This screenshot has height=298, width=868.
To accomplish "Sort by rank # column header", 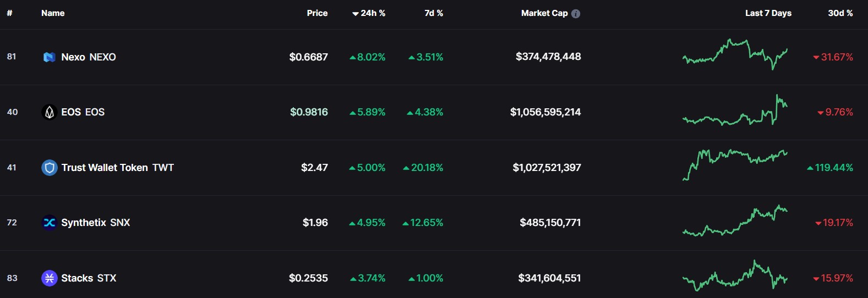I will pyautogui.click(x=9, y=13).
